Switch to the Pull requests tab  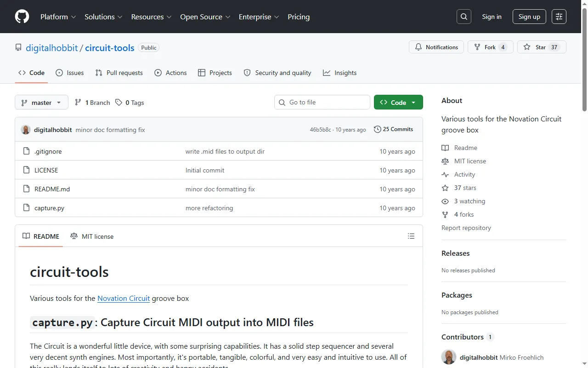tap(119, 73)
